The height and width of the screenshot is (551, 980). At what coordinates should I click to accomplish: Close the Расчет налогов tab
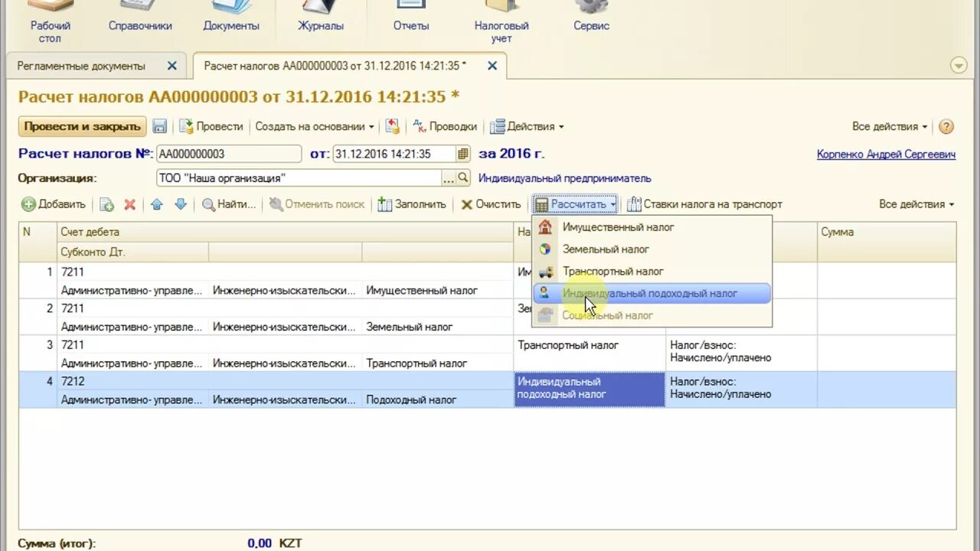492,66
